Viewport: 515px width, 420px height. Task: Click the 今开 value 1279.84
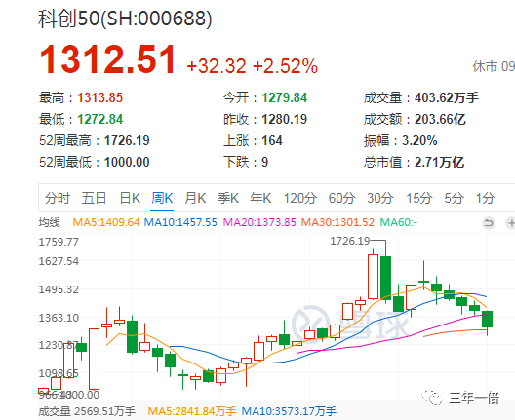(x=285, y=97)
